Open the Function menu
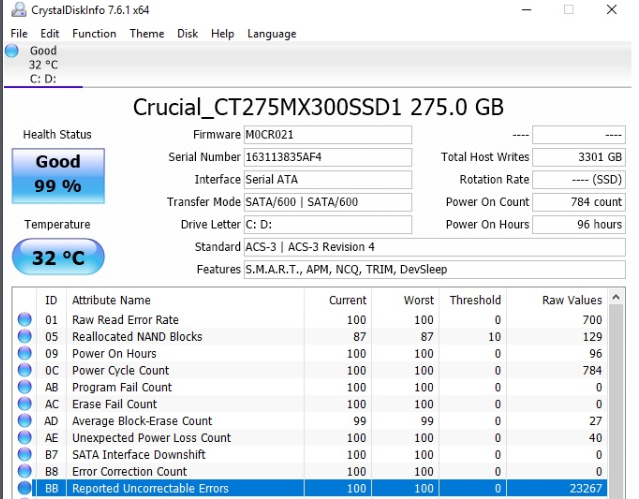This screenshot has height=499, width=639. 94,33
